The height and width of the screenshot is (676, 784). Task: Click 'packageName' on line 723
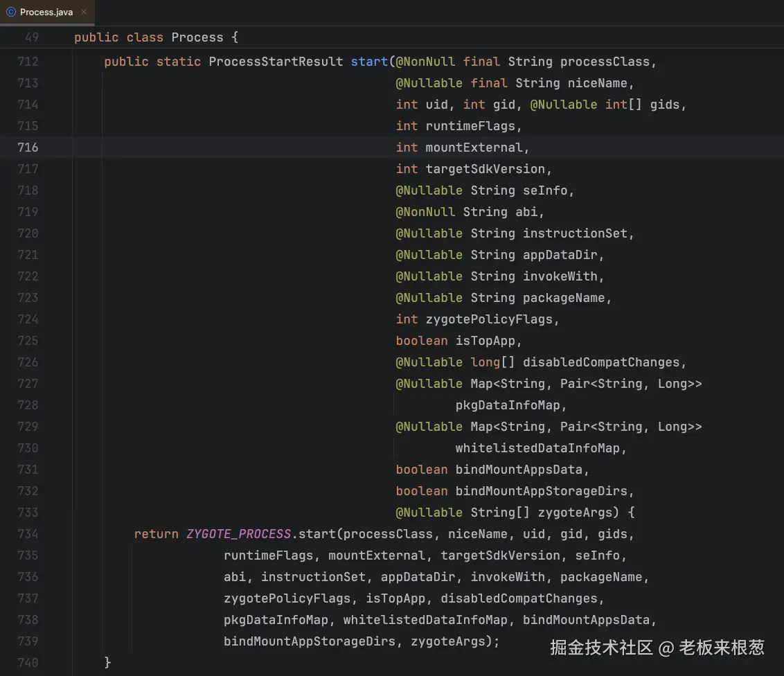coord(564,298)
